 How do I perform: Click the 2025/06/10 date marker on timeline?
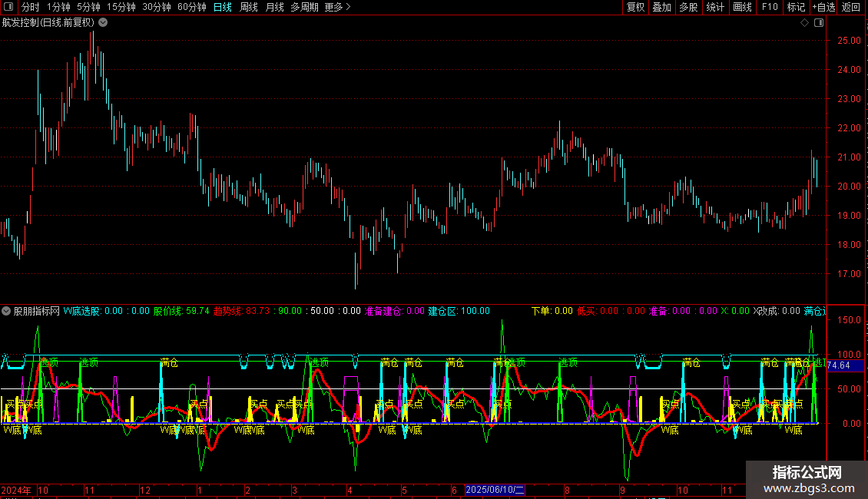[x=495, y=489]
